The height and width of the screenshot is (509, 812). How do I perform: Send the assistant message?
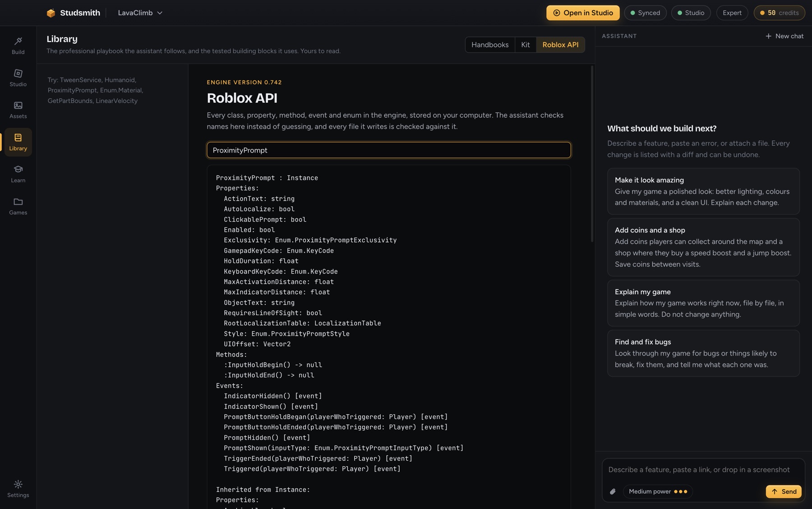click(784, 491)
